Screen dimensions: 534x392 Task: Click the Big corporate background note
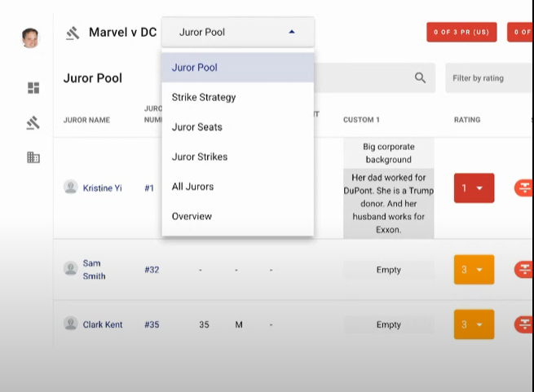pos(389,153)
